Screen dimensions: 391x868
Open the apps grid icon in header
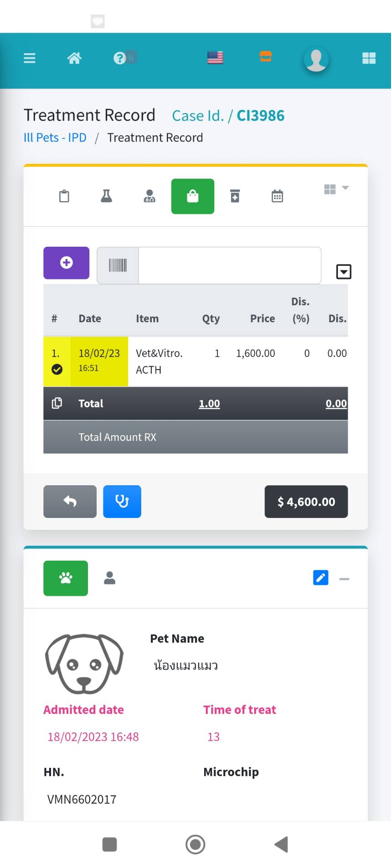(x=369, y=58)
